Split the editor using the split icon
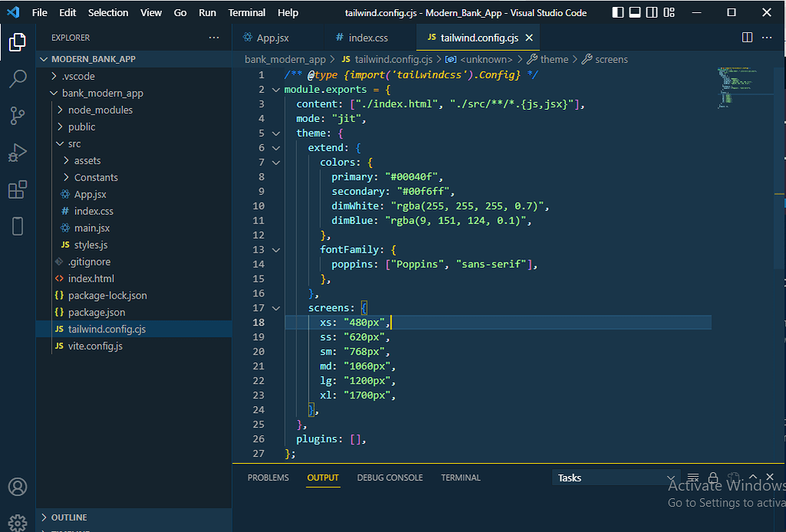The height and width of the screenshot is (532, 786). point(747,37)
